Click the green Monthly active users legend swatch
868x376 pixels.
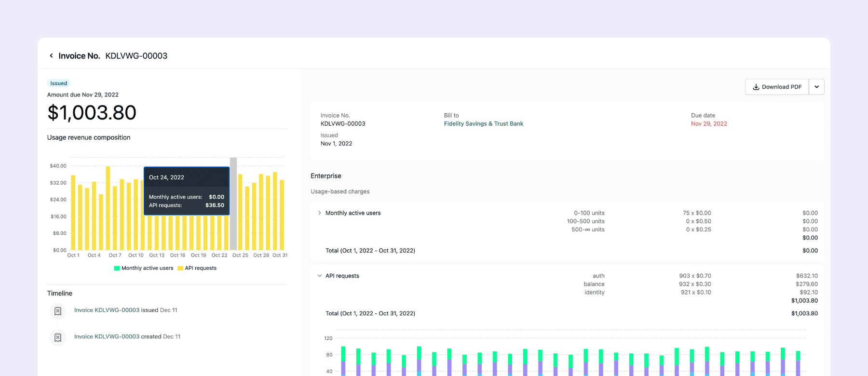pos(117,269)
